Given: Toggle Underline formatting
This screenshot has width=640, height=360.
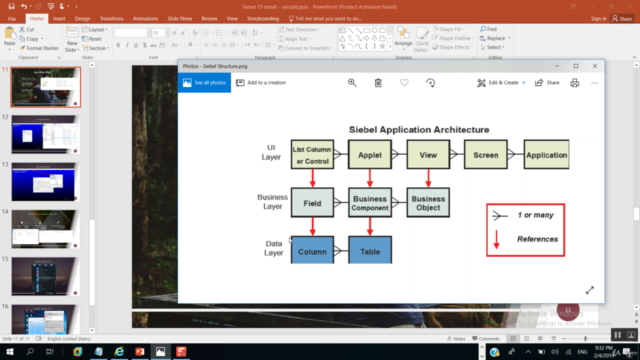Looking at the screenshot, I should (136, 45).
